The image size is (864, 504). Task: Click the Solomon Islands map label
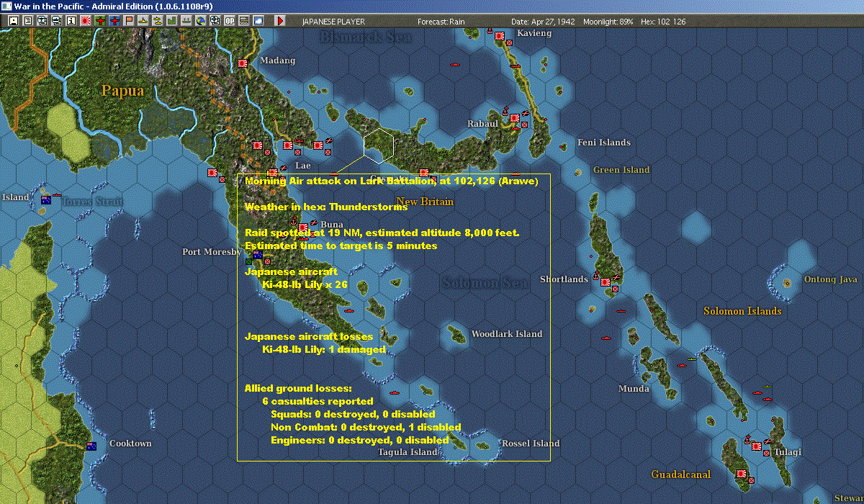tap(742, 311)
